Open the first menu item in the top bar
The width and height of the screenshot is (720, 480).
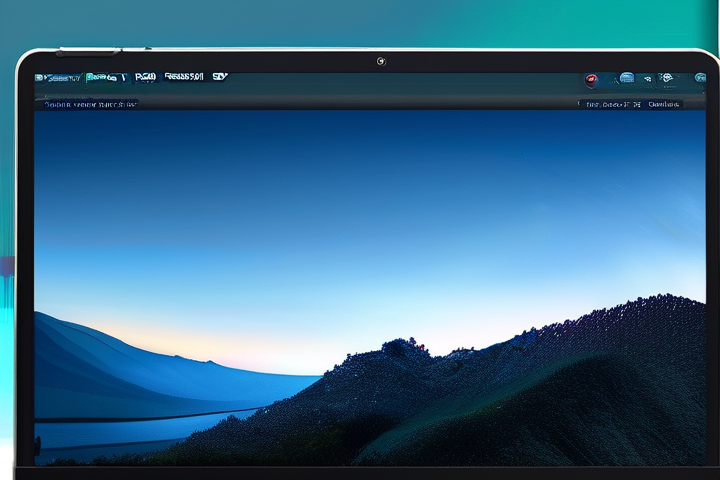pos(62,77)
